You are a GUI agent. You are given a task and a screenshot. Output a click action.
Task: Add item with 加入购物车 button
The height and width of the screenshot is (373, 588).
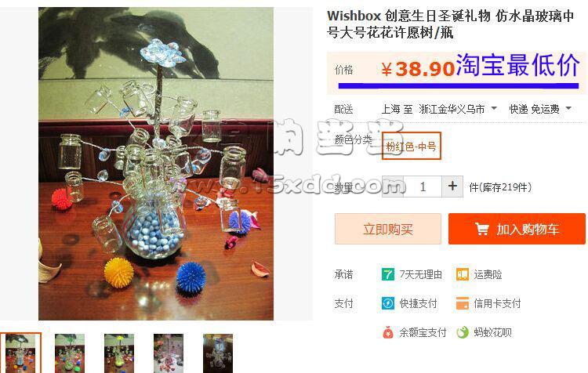click(517, 229)
